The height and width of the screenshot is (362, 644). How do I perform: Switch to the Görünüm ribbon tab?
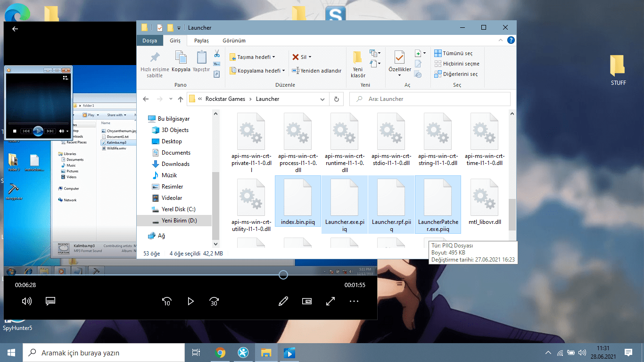234,41
